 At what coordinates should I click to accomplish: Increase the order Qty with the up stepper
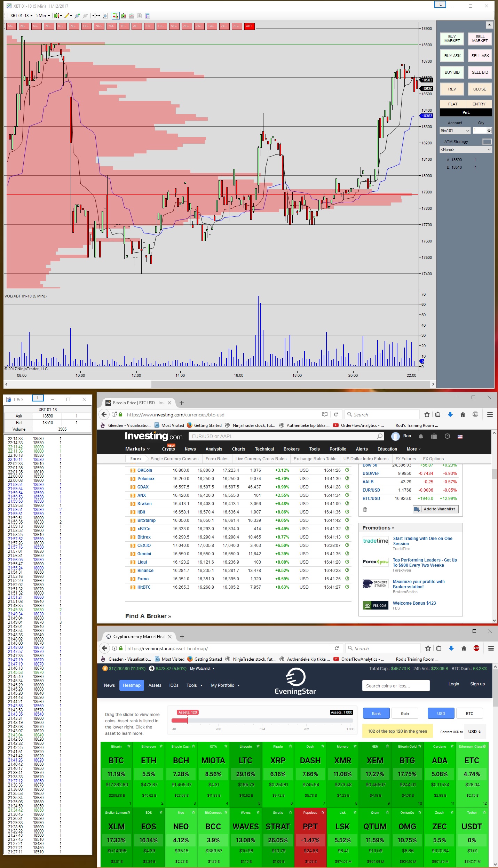(x=489, y=129)
